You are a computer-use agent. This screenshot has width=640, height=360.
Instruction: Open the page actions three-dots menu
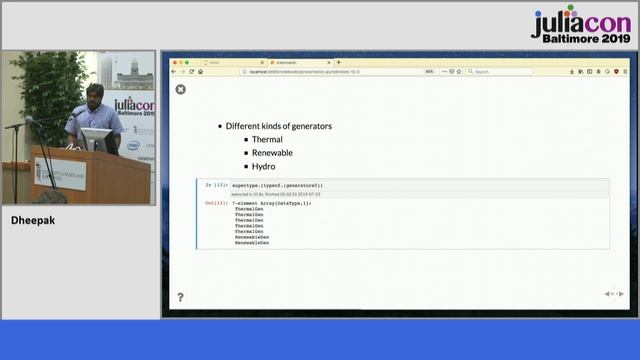pos(444,71)
